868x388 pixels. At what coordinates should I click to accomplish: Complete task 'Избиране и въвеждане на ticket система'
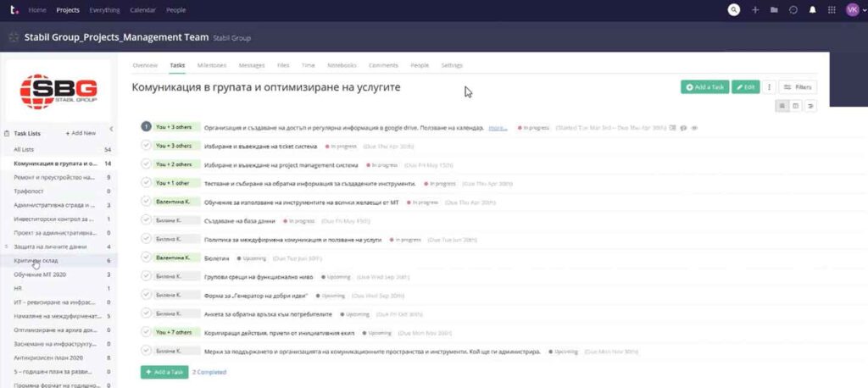(x=146, y=146)
